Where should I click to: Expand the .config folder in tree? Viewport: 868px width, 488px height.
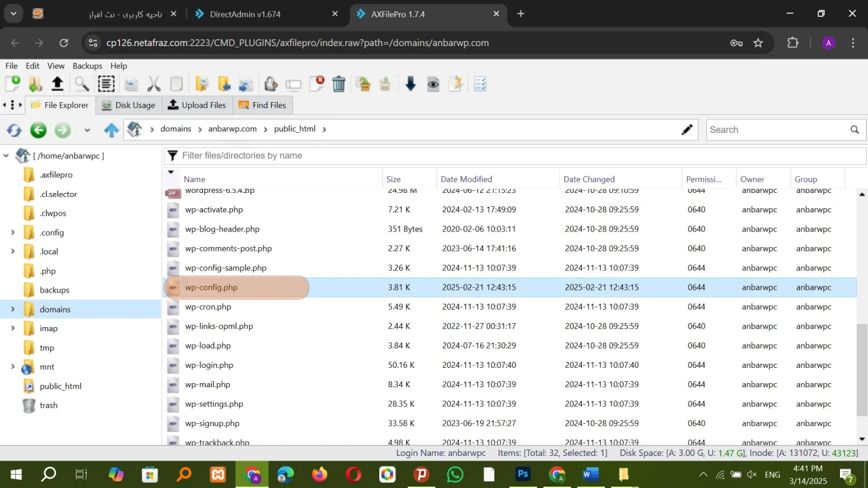point(13,232)
